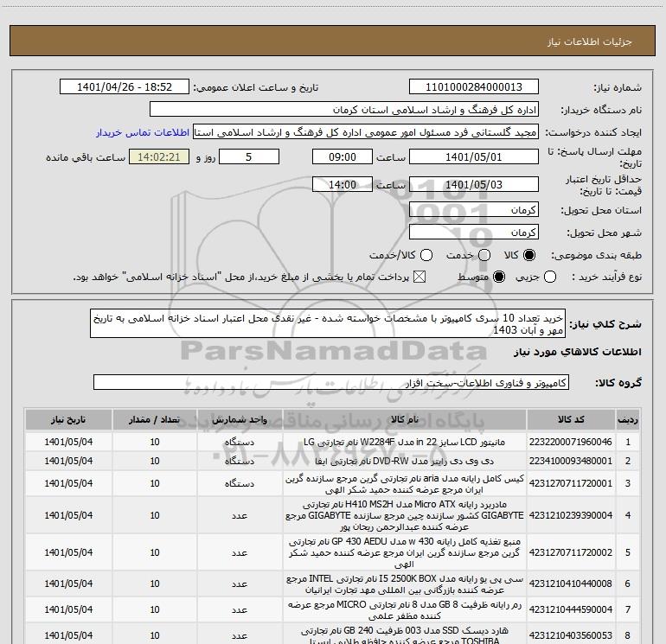
Task: Click the کد کالا column header
Action: pyautogui.click(x=571, y=420)
